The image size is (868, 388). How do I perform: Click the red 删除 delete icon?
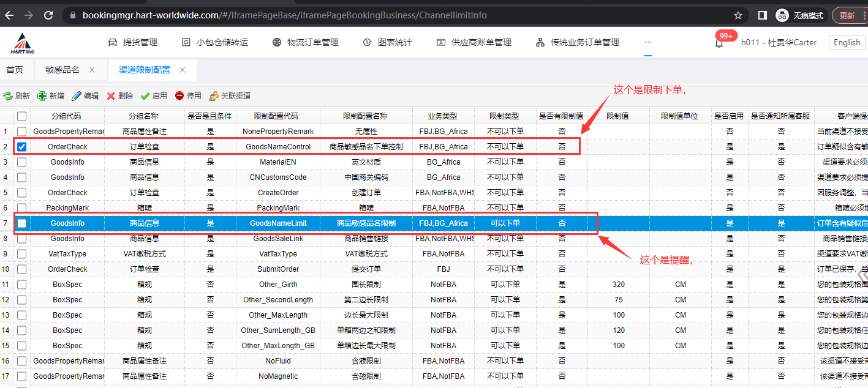(x=111, y=96)
